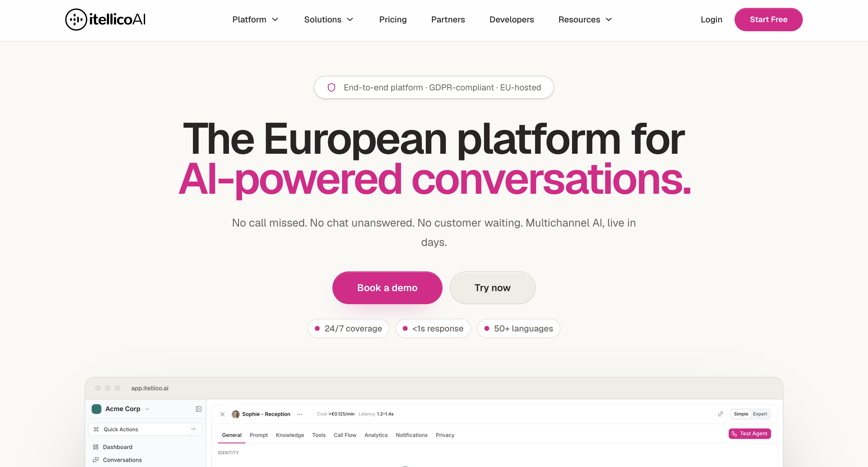Switch to Simple mode

pos(741,414)
